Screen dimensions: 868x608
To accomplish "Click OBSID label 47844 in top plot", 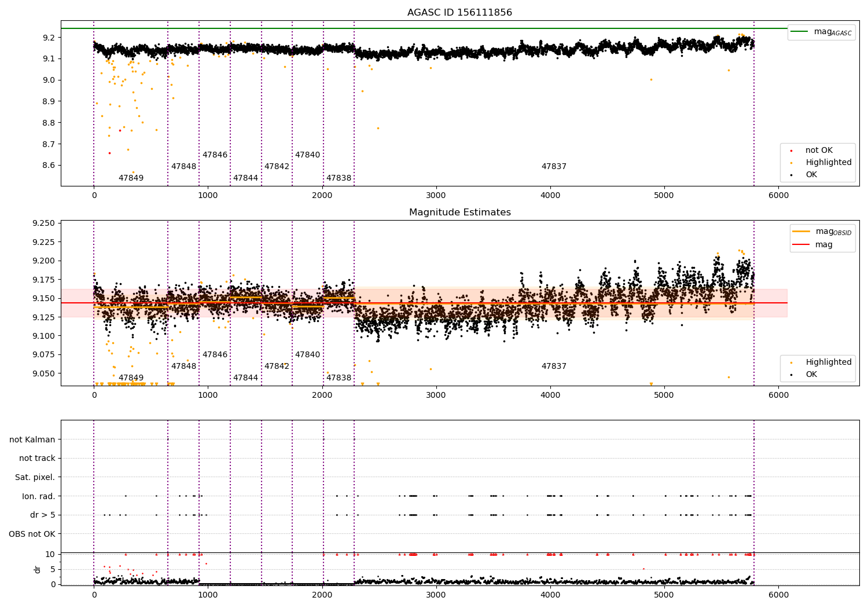I will (245, 178).
